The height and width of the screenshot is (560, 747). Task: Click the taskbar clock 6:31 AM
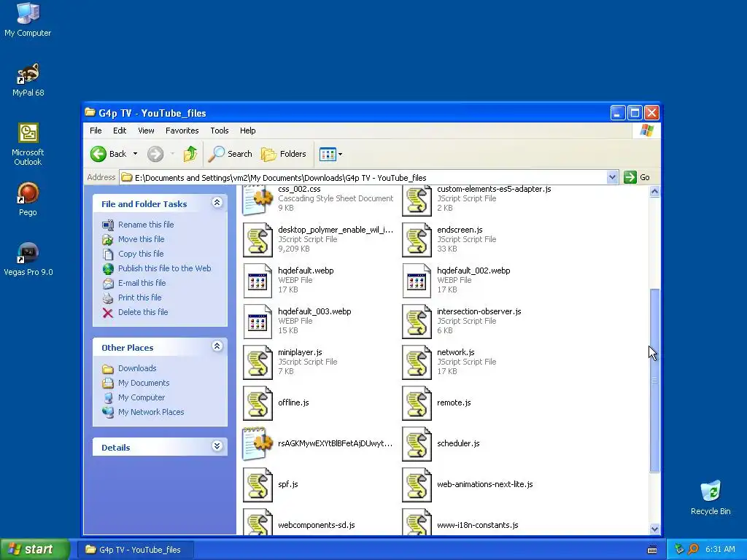(x=720, y=550)
